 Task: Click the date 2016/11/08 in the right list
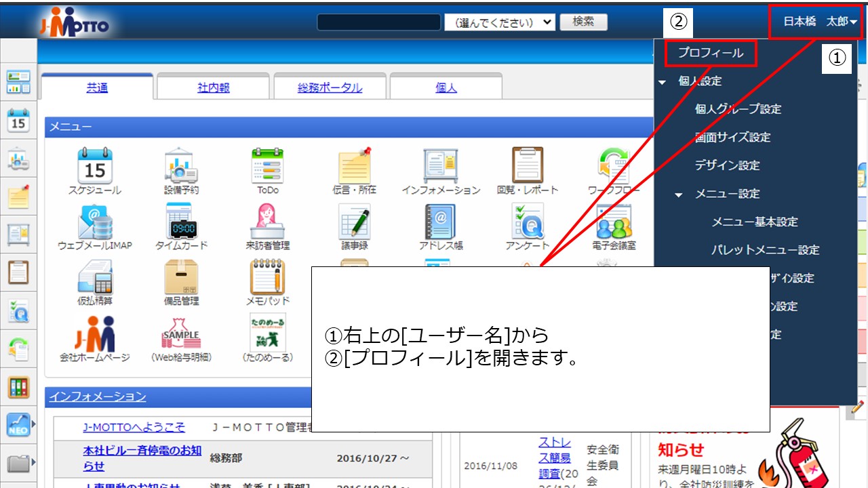tap(492, 466)
